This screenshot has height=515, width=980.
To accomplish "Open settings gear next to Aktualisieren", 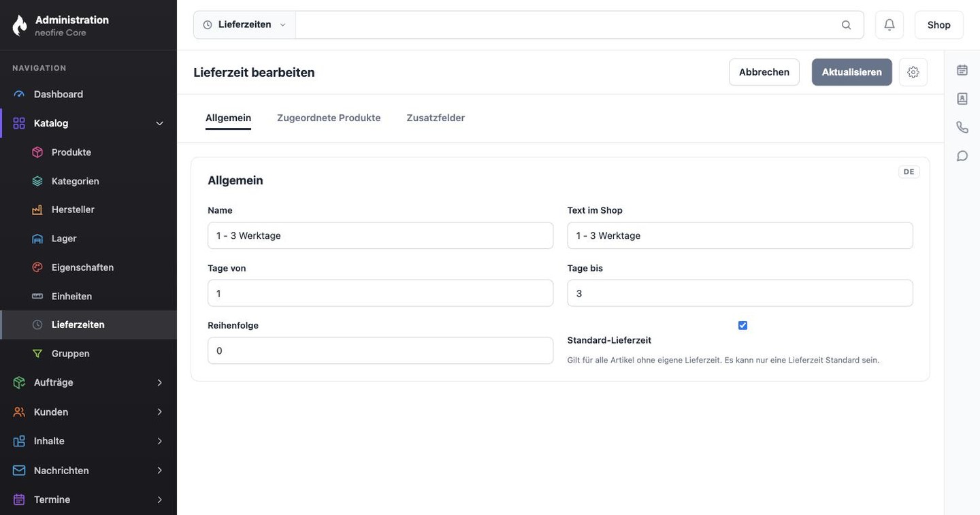I will point(913,72).
